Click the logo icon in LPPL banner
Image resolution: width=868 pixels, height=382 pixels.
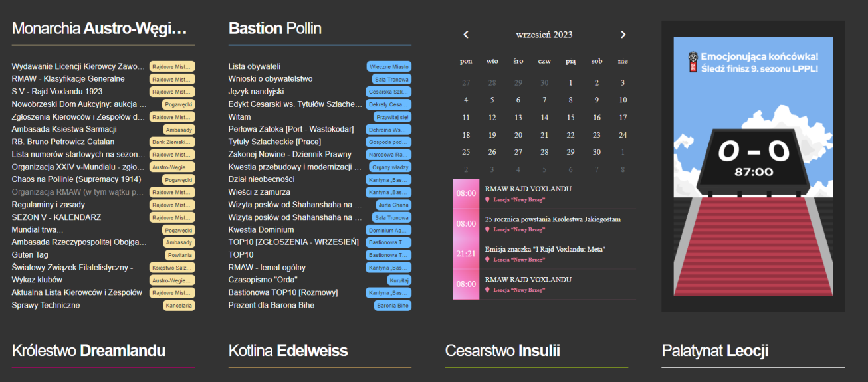[693, 62]
